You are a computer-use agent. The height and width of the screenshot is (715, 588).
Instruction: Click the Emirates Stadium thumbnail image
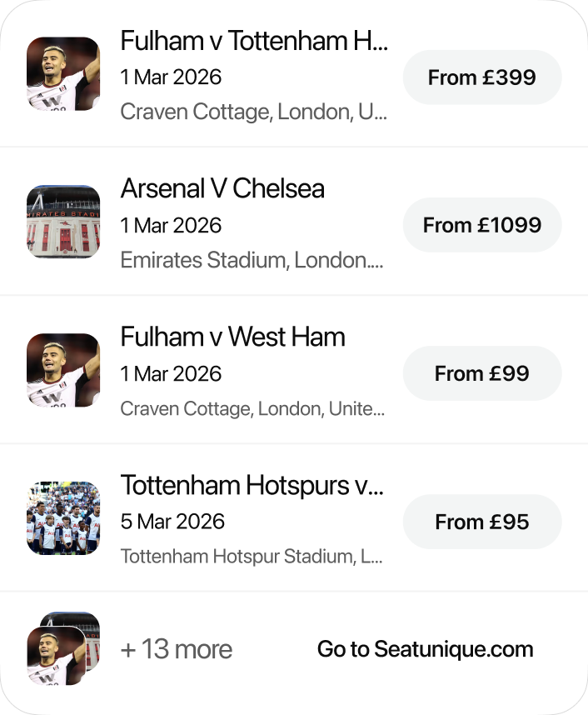coord(63,222)
